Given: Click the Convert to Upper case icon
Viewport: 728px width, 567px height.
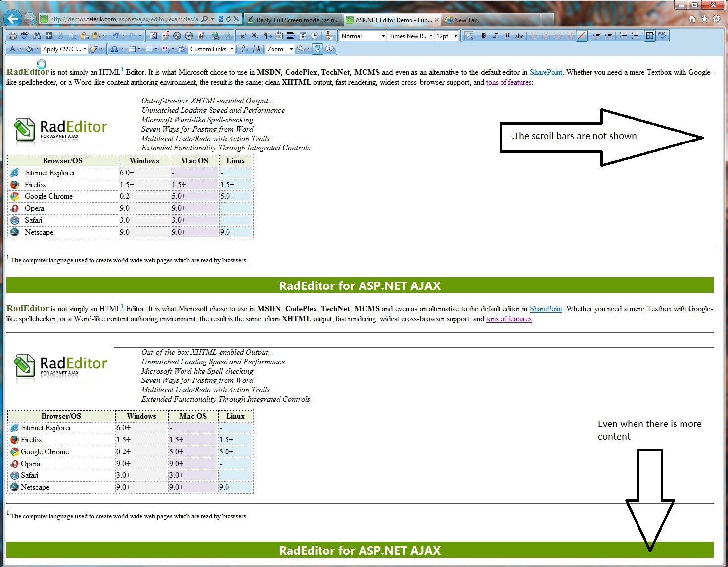Looking at the screenshot, I should [257, 49].
